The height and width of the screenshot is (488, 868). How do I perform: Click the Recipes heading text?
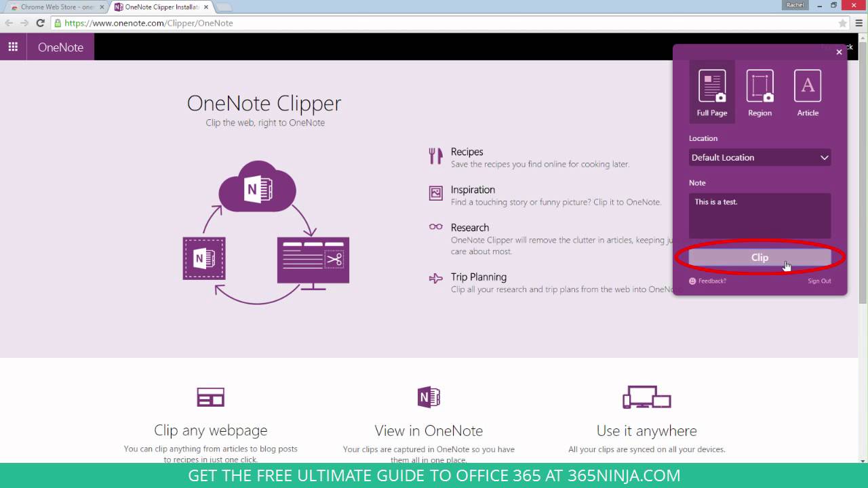click(x=467, y=152)
